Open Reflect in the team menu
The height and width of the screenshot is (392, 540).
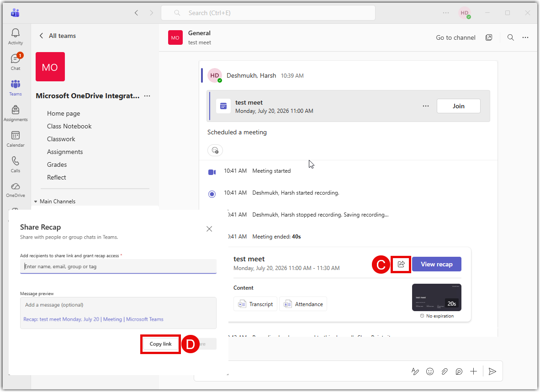[57, 177]
